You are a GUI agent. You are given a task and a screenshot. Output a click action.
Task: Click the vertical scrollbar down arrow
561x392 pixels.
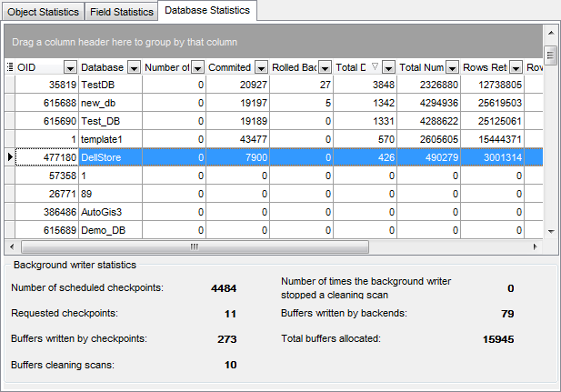[550, 232]
